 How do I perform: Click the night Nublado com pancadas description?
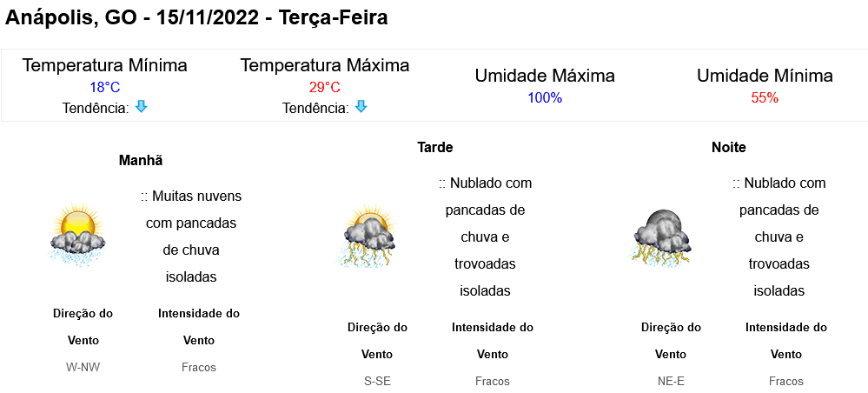779,236
